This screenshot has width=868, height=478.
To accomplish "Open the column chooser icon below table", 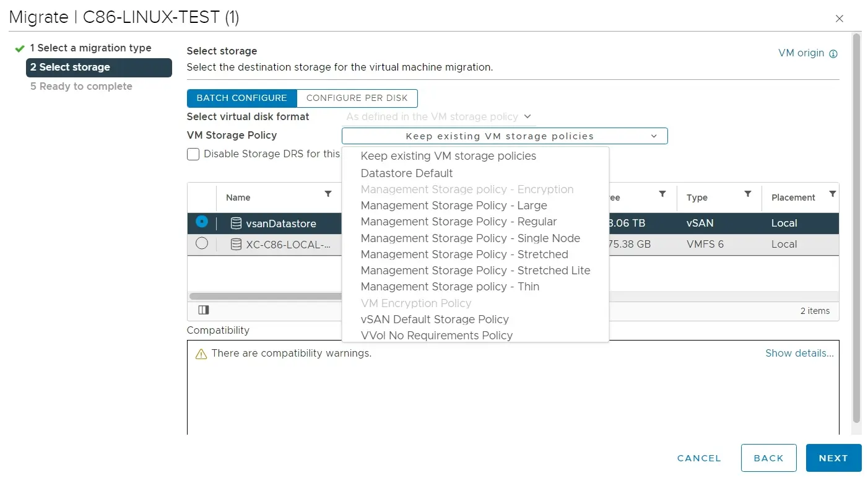I will tap(204, 310).
